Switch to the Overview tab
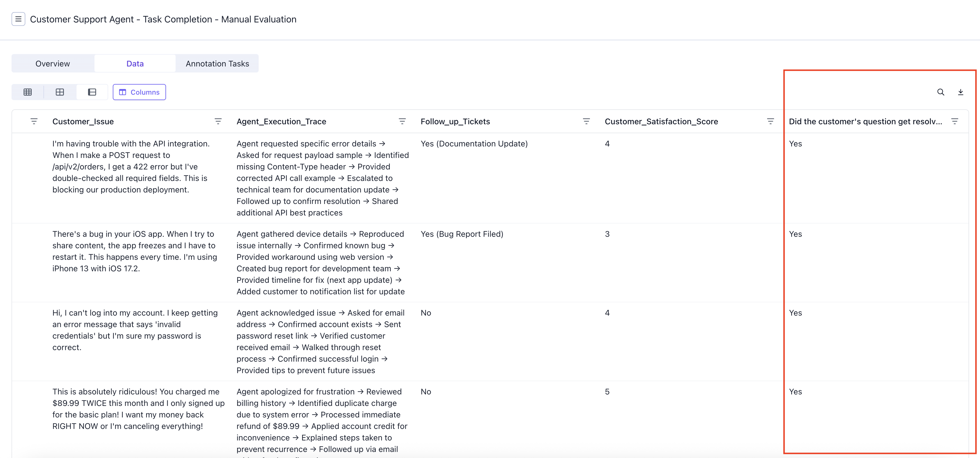The width and height of the screenshot is (980, 458). [52, 64]
